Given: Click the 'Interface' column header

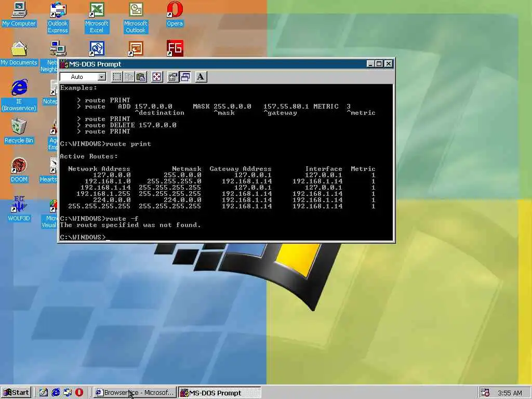Looking at the screenshot, I should pyautogui.click(x=324, y=169).
